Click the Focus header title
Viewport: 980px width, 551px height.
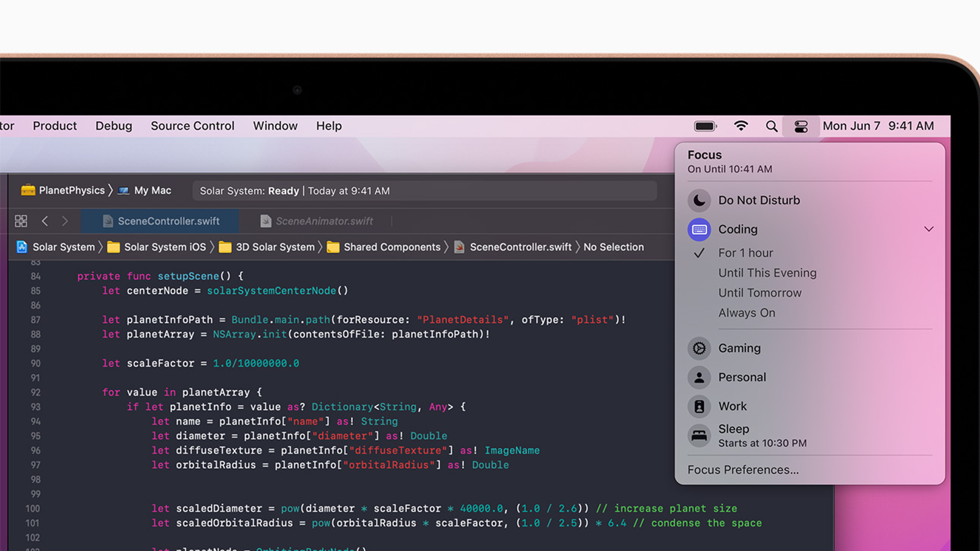click(704, 156)
